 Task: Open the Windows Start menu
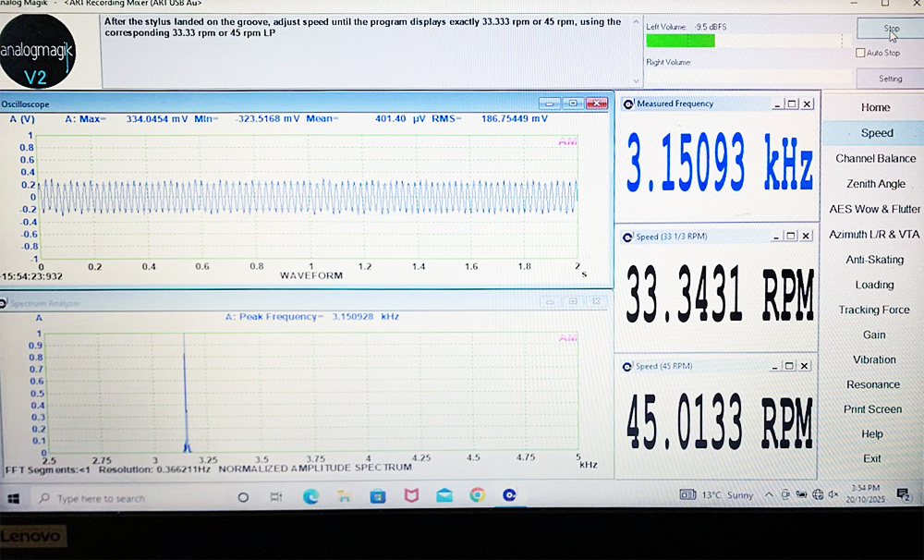[x=14, y=498]
